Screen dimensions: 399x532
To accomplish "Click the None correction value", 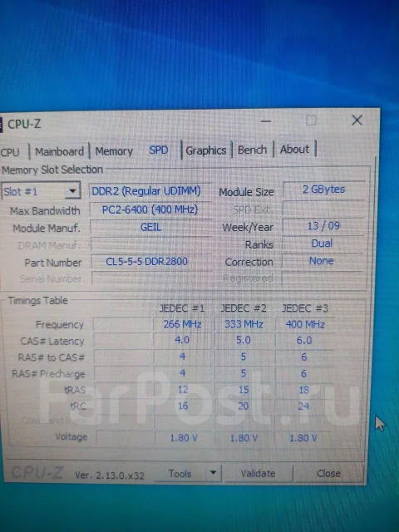I will coord(322,261).
